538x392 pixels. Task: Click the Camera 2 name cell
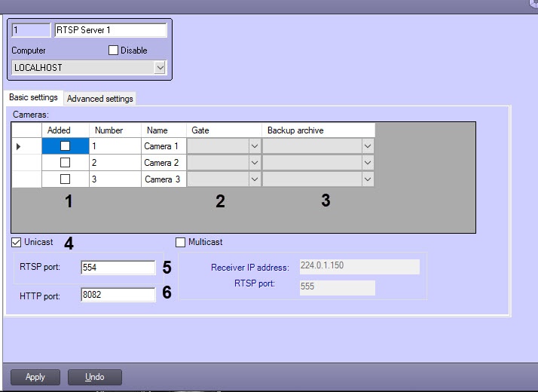(162, 163)
